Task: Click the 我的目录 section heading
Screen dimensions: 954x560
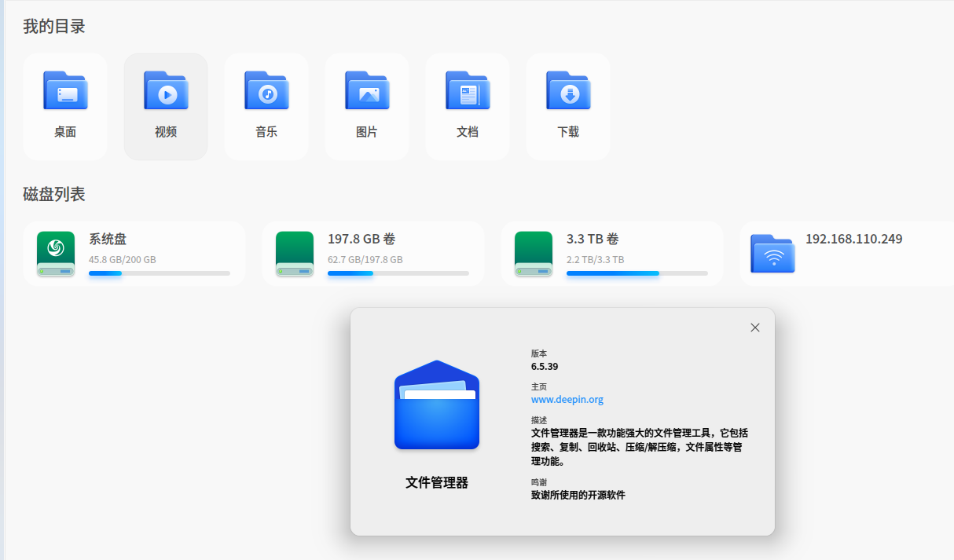Action: click(x=54, y=26)
